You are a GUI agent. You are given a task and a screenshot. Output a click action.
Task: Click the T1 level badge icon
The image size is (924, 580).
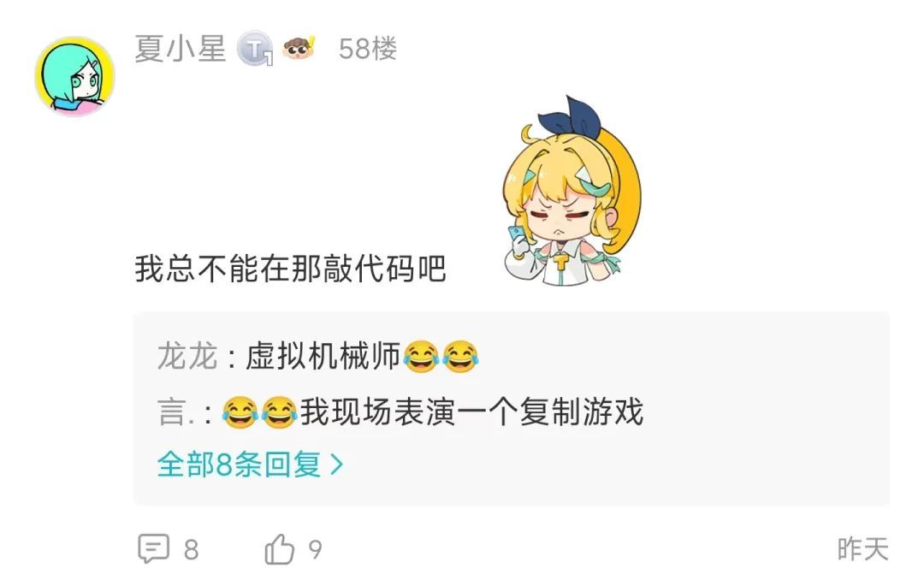(255, 48)
